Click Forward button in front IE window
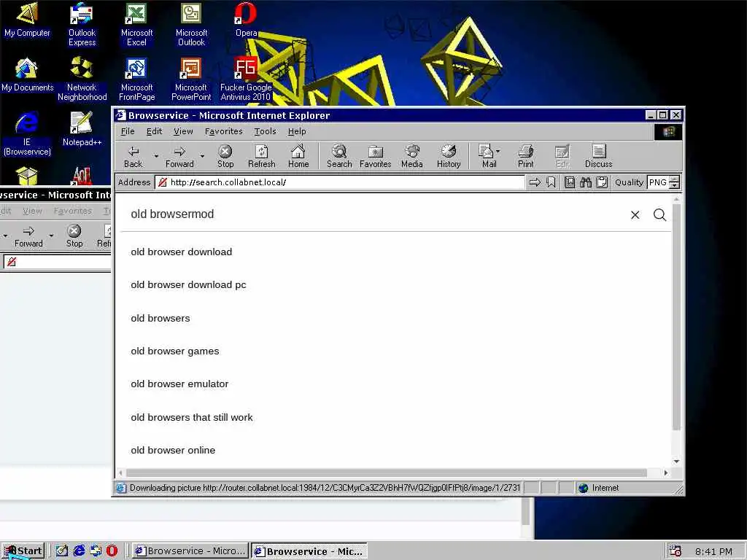Viewport: 747px width, 560px height. 179,156
